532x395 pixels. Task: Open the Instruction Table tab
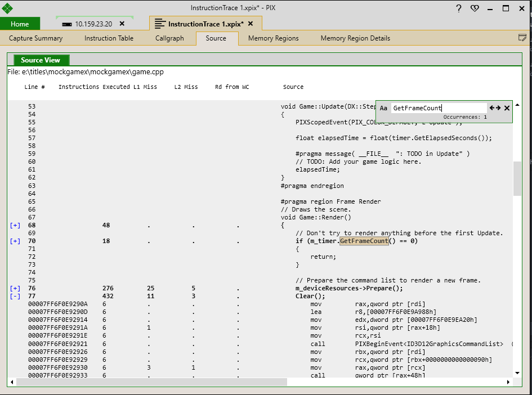pyautogui.click(x=109, y=38)
